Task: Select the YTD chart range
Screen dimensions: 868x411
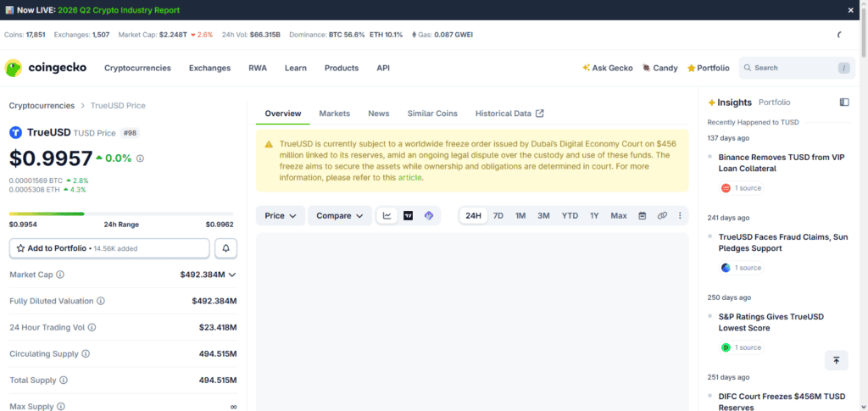Action: coord(570,216)
